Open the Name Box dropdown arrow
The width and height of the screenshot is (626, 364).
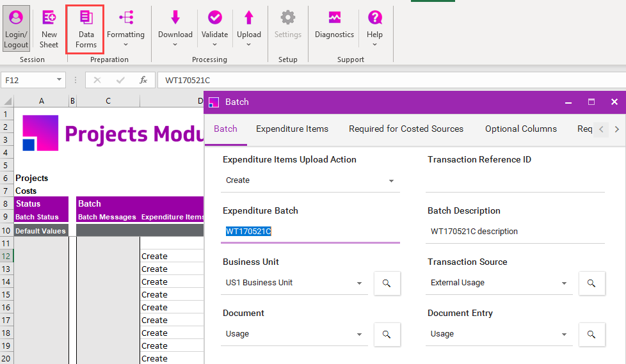coord(59,80)
